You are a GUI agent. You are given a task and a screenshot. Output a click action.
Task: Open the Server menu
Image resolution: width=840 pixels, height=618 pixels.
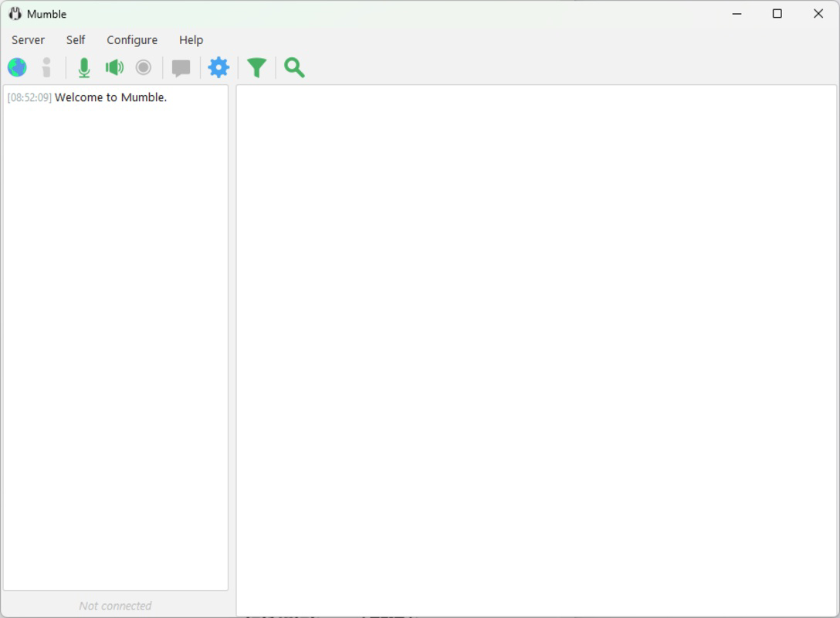click(28, 39)
